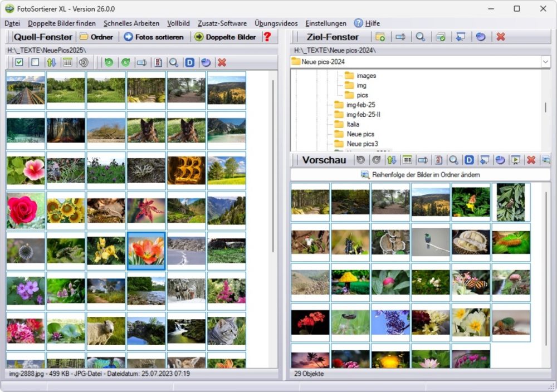Click the deselect-all empty box icon
The height and width of the screenshot is (392, 557).
[35, 62]
